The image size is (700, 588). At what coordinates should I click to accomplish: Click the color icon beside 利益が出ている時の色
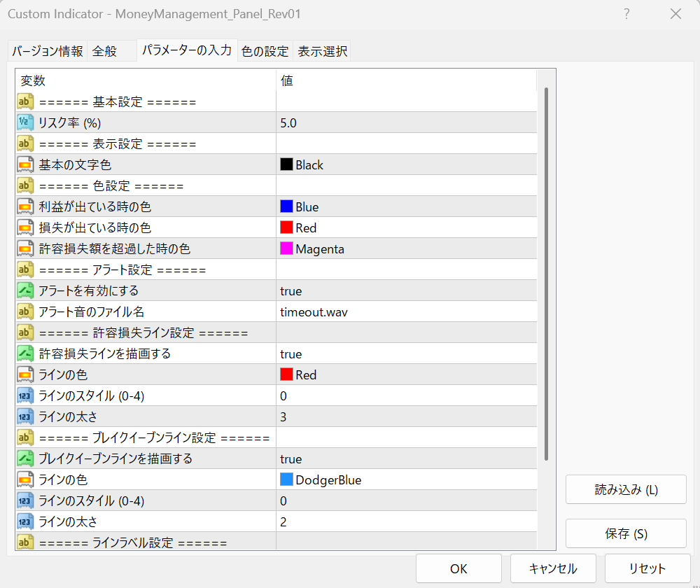(25, 206)
